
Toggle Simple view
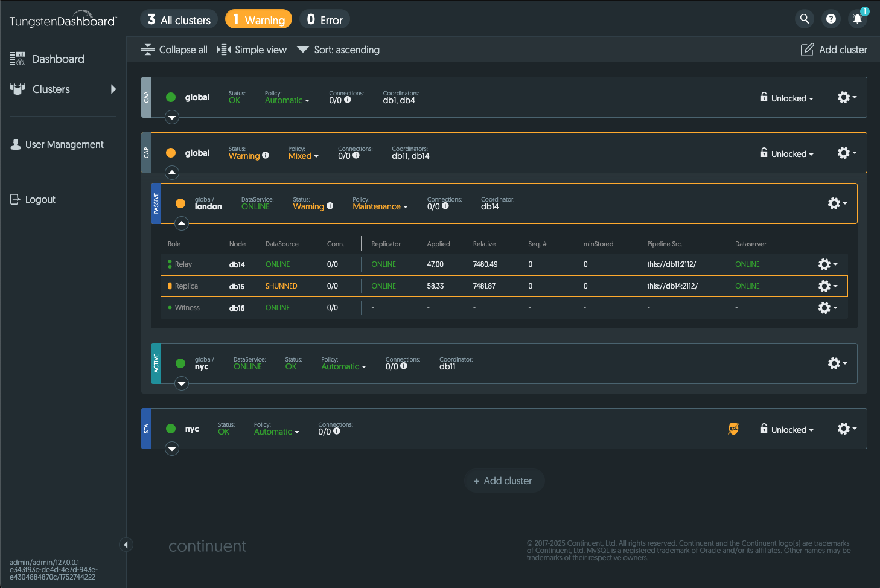point(252,50)
